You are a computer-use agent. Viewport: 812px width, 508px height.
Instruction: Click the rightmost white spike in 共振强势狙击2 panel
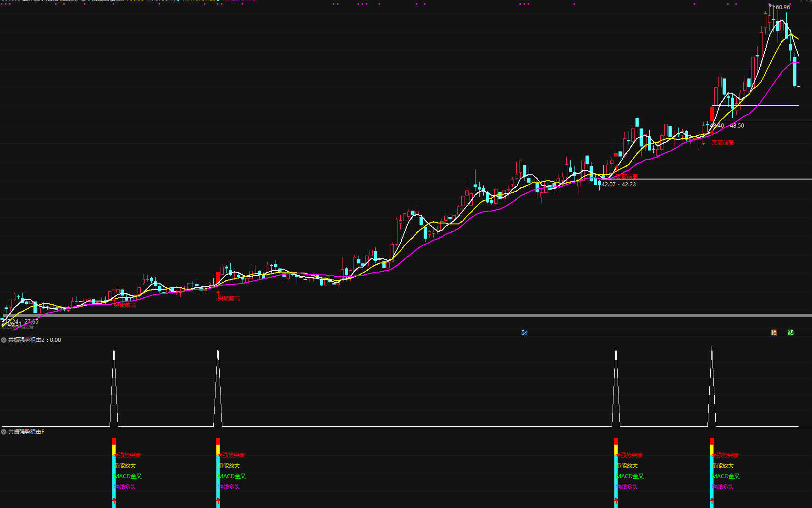click(x=712, y=385)
